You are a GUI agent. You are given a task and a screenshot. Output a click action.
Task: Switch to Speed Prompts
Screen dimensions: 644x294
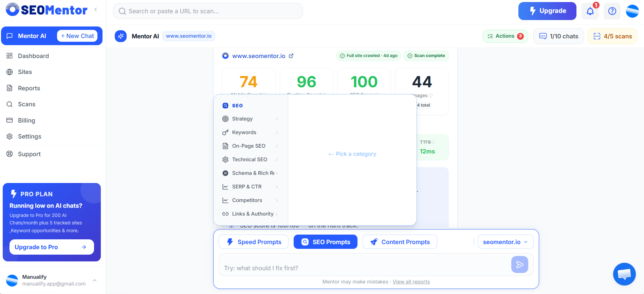coord(254,242)
